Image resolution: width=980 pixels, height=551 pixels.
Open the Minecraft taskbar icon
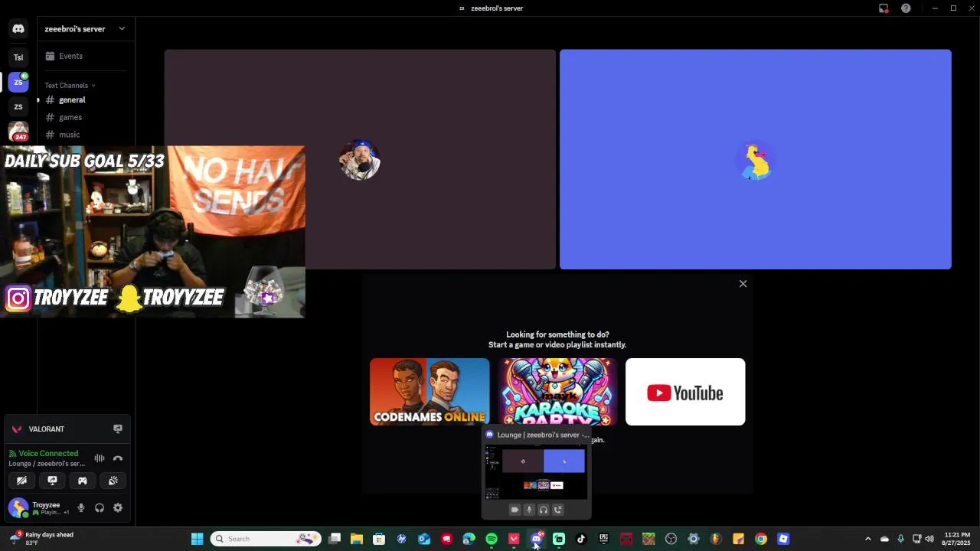tap(648, 539)
